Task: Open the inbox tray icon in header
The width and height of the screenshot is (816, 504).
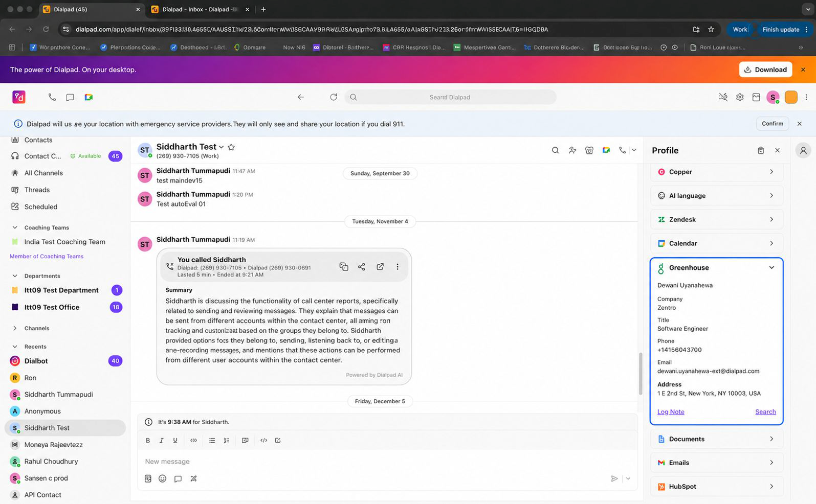Action: click(756, 97)
